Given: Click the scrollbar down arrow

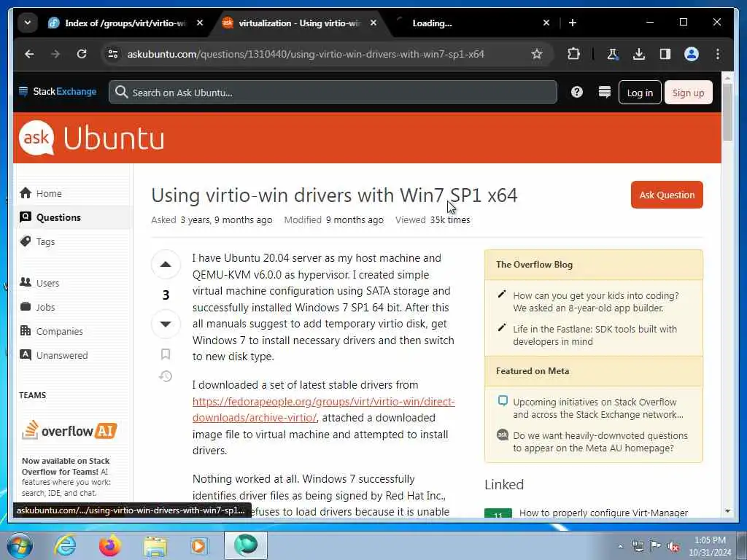Looking at the screenshot, I should click(727, 511).
